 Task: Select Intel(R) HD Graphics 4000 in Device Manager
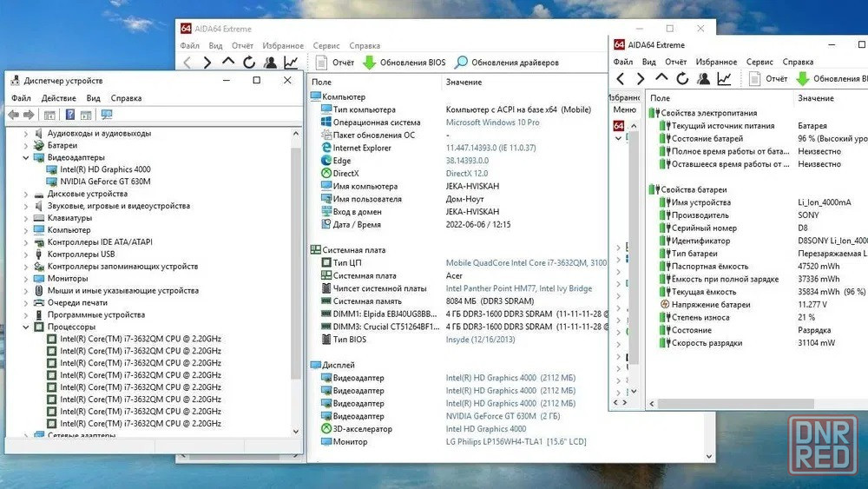click(105, 169)
